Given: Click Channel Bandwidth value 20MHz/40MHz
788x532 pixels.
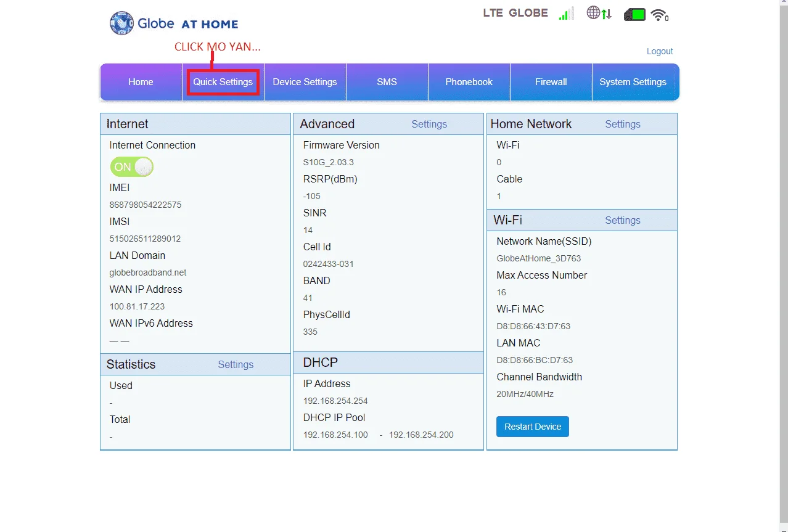Looking at the screenshot, I should (x=525, y=394).
